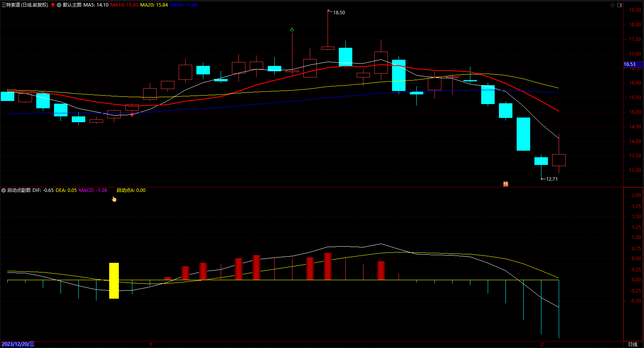The height and width of the screenshot is (348, 644).
Task: Click the month 1 marker on time axis
Action: pos(151,344)
